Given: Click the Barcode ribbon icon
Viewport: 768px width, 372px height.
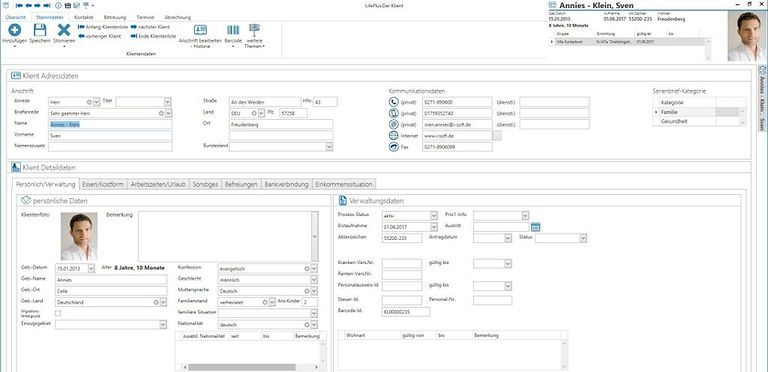Looking at the screenshot, I should (x=233, y=30).
